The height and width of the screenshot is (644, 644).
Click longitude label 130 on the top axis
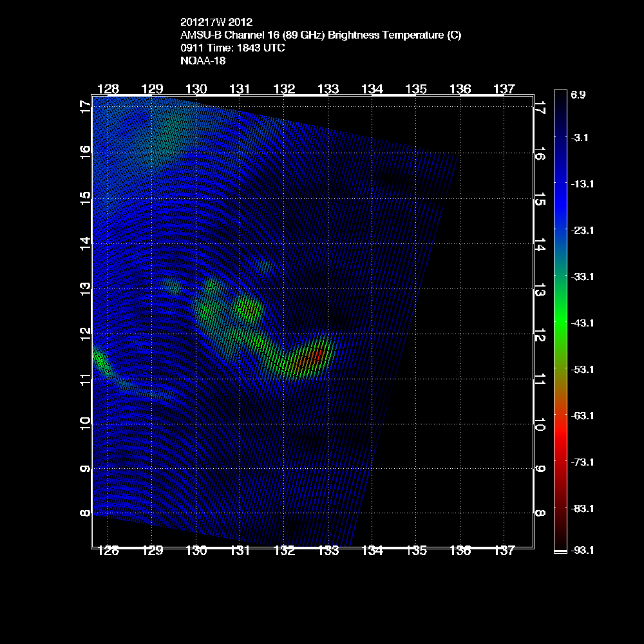point(196,89)
